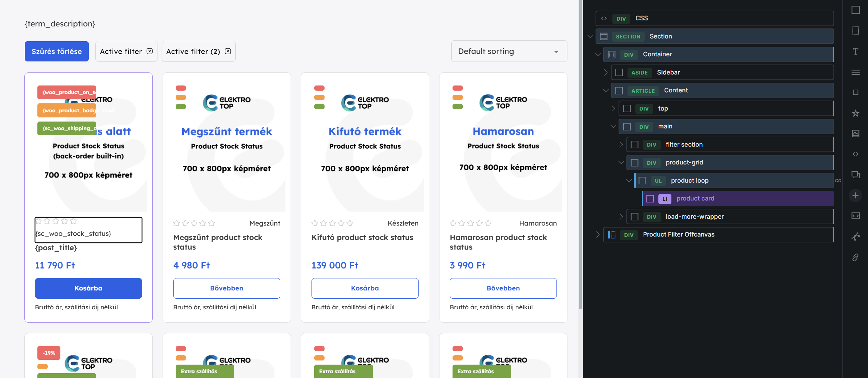Toggle the checkbox beside filter section
The height and width of the screenshot is (378, 868).
[634, 145]
